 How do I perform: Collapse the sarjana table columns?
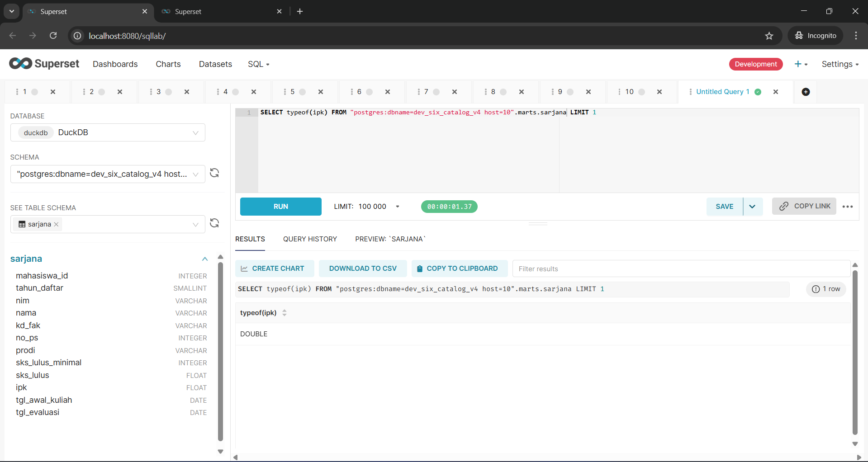pyautogui.click(x=205, y=259)
